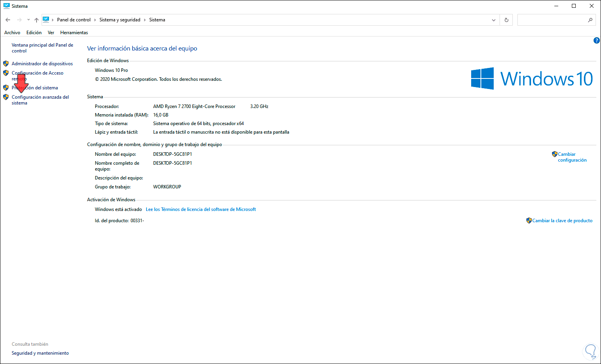This screenshot has height=364, width=601.
Task: Open Seguridad y mantenimiento
Action: click(40, 353)
